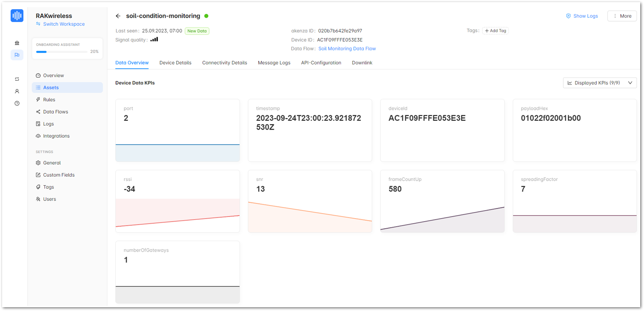Click the deviceId value AC1F09FFFE053E3E card

pyautogui.click(x=442, y=131)
